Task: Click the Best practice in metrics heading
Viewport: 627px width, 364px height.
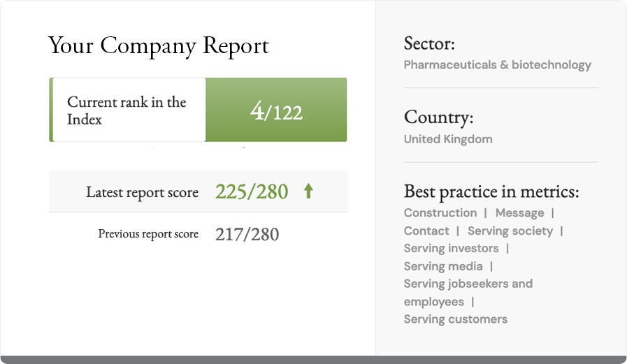Action: (491, 191)
